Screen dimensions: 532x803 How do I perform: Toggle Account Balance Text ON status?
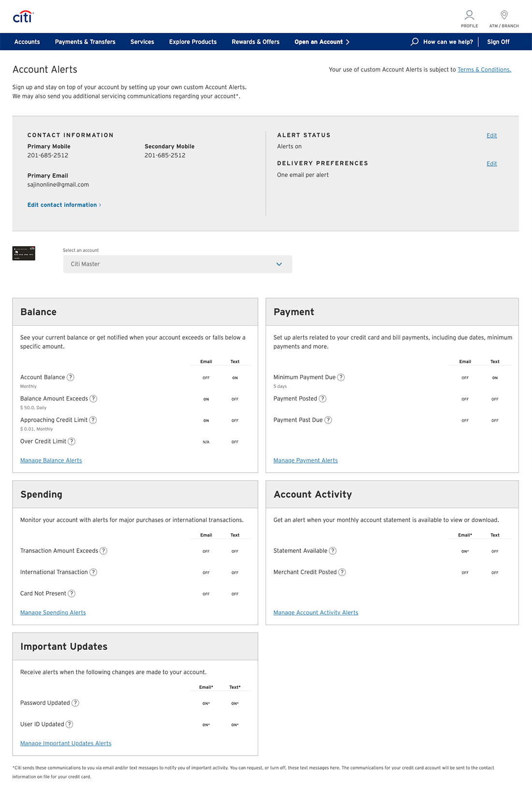tap(235, 378)
